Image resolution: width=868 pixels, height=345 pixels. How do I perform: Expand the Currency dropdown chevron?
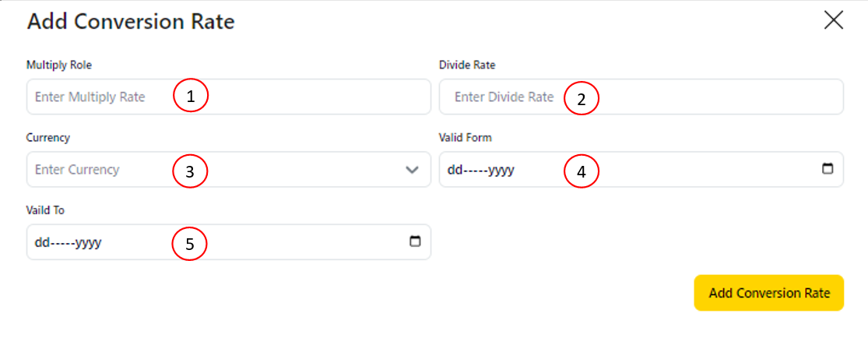pyautogui.click(x=413, y=170)
